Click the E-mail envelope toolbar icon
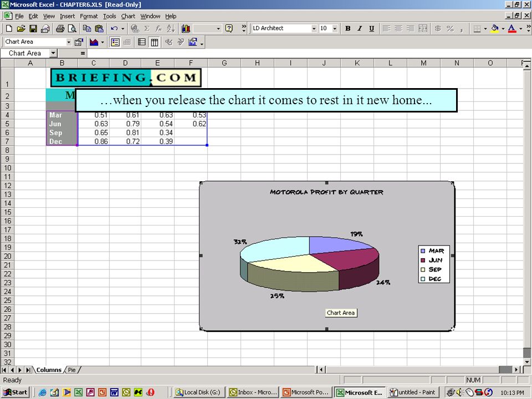The height and width of the screenshot is (399, 532). pos(45,28)
